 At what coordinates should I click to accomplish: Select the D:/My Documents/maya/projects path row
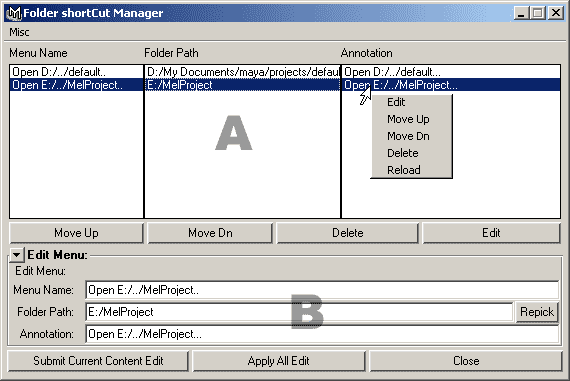pyautogui.click(x=242, y=72)
